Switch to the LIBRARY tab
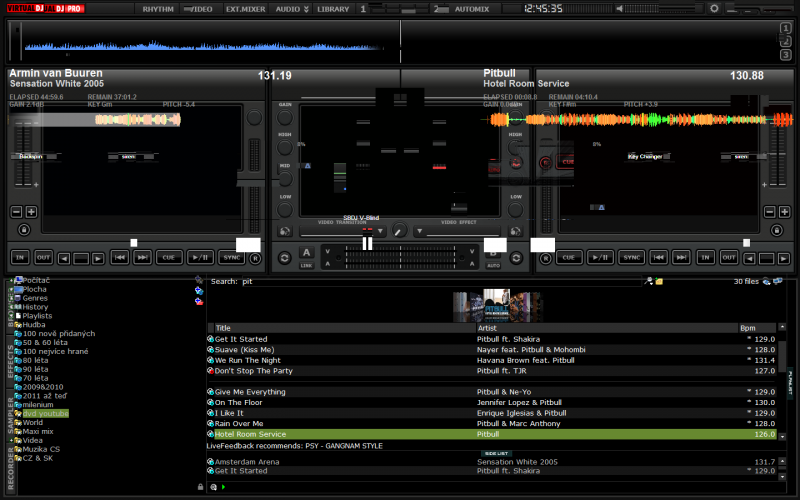 click(x=333, y=9)
